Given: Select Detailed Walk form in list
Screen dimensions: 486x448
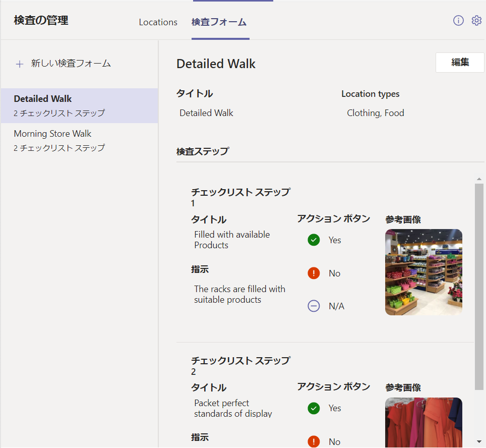Looking at the screenshot, I should (x=79, y=105).
